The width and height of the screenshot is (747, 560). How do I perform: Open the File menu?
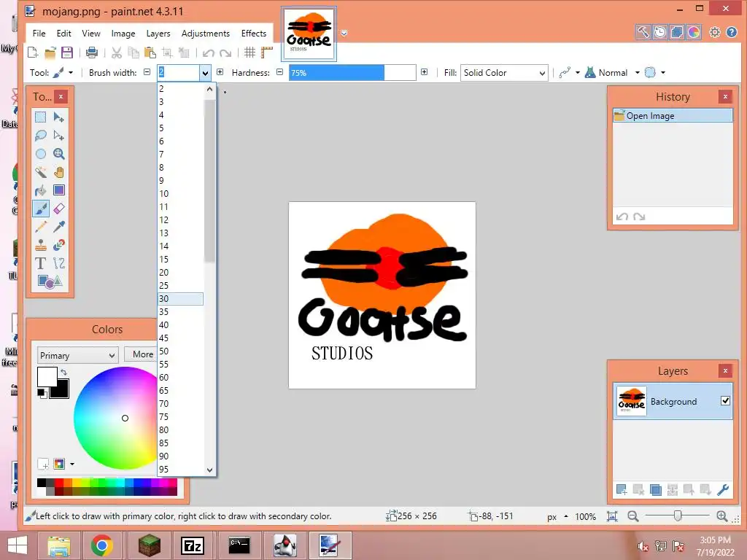39,34
